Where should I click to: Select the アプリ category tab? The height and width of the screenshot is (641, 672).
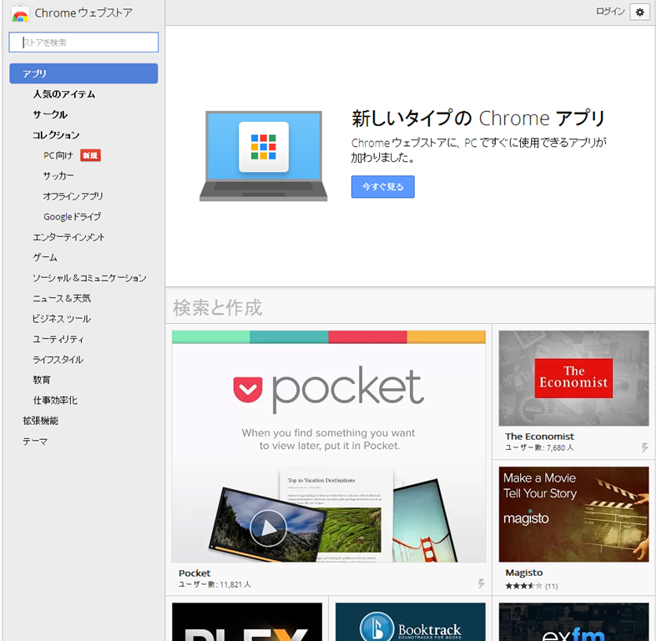pos(83,73)
